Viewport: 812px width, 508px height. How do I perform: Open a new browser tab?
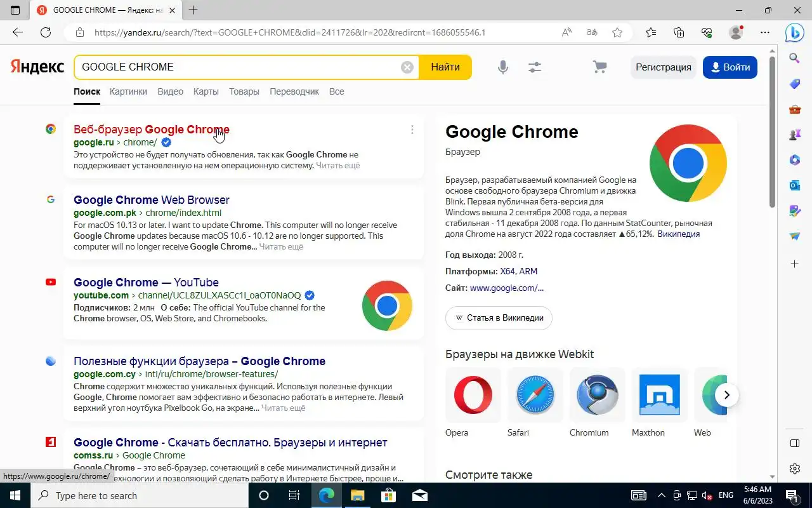(193, 10)
